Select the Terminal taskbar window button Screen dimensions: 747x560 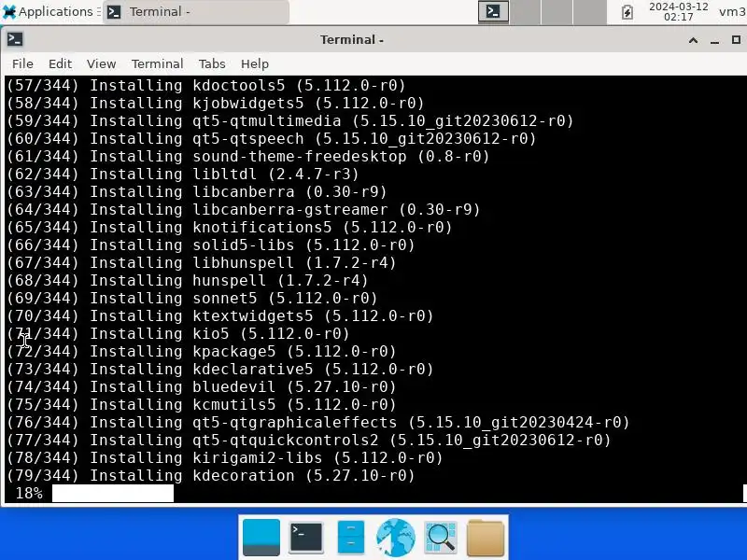pyautogui.click(x=195, y=11)
